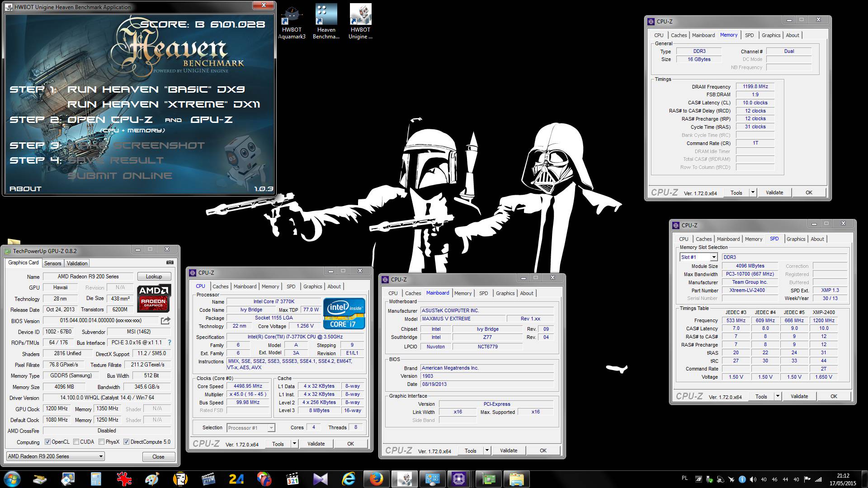868x488 pixels.
Task: Open the Paint palette taskbar icon
Action: pos(152,479)
